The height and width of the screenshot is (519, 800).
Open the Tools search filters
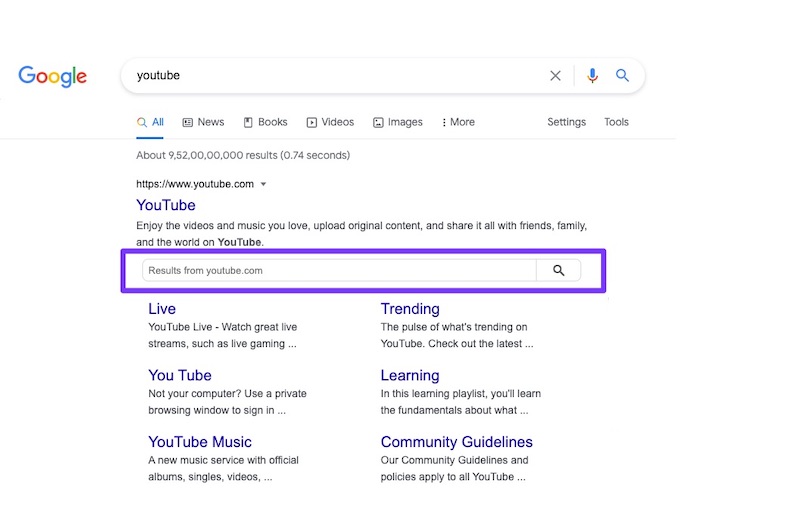coord(616,122)
